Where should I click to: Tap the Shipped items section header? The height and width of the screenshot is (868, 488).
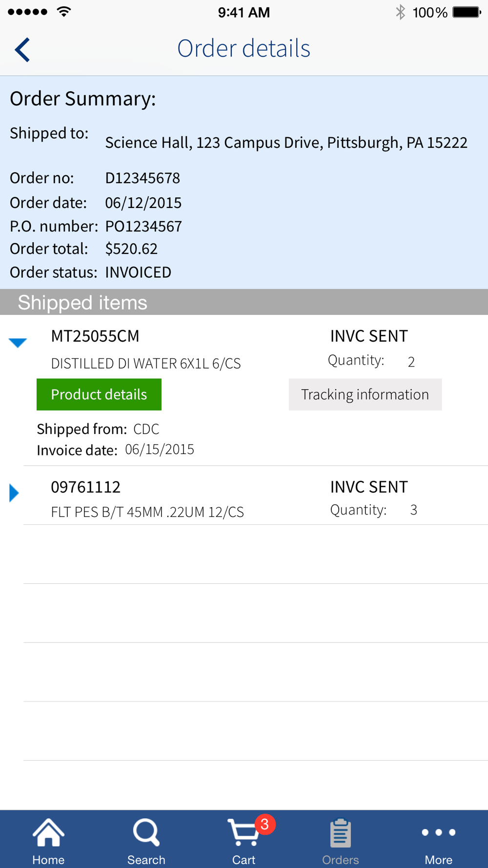pyautogui.click(x=82, y=303)
